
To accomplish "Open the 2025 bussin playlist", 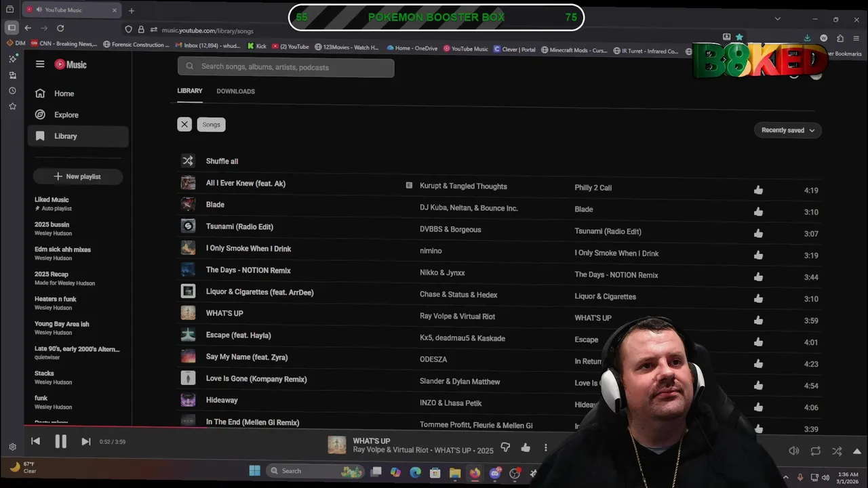I will pyautogui.click(x=52, y=224).
